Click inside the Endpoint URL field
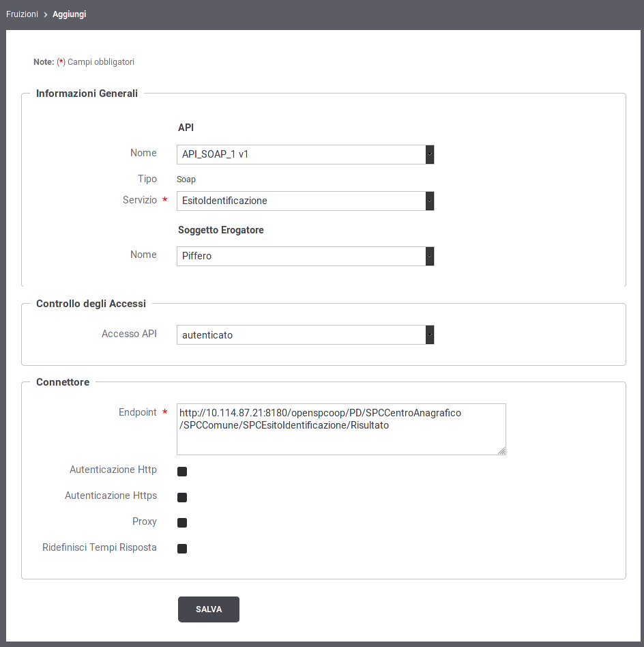644x647 pixels. point(341,429)
